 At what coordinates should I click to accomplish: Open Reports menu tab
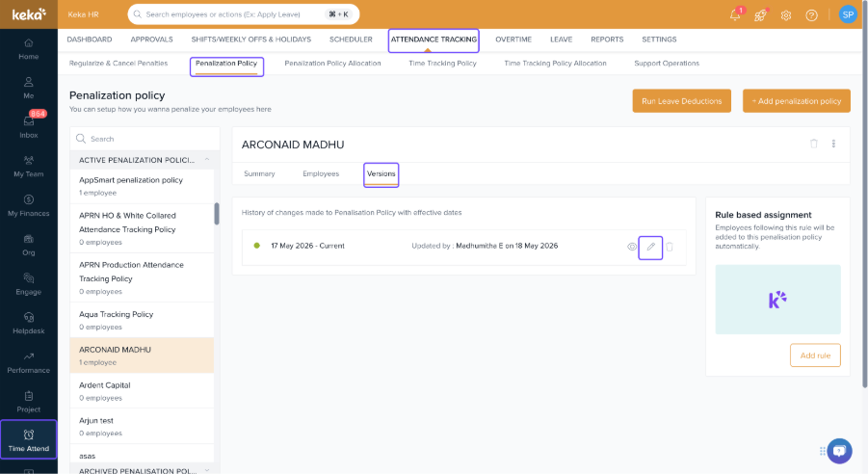(x=607, y=39)
